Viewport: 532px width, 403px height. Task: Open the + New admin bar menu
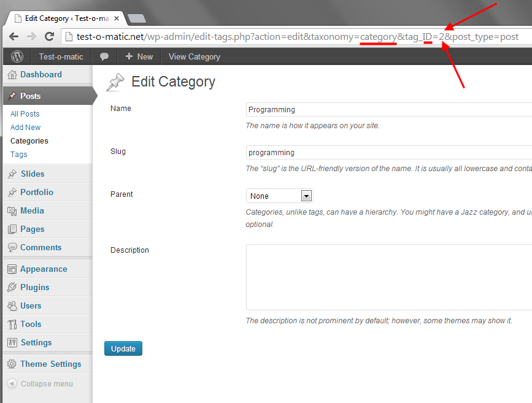[139, 56]
